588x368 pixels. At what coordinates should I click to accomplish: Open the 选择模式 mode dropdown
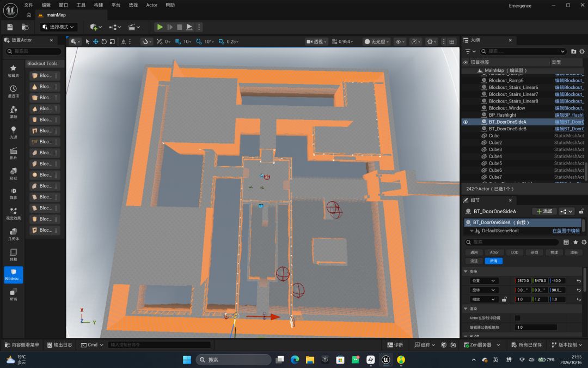58,27
